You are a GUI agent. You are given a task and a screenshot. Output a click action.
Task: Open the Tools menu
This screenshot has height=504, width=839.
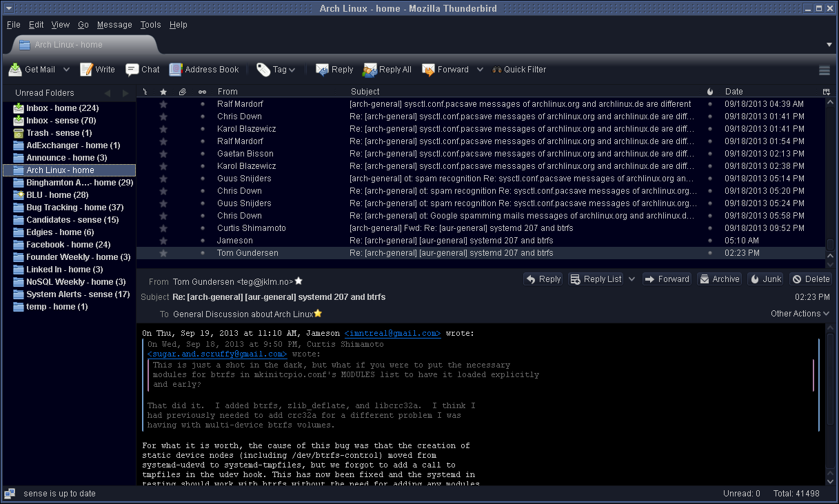pyautogui.click(x=150, y=25)
